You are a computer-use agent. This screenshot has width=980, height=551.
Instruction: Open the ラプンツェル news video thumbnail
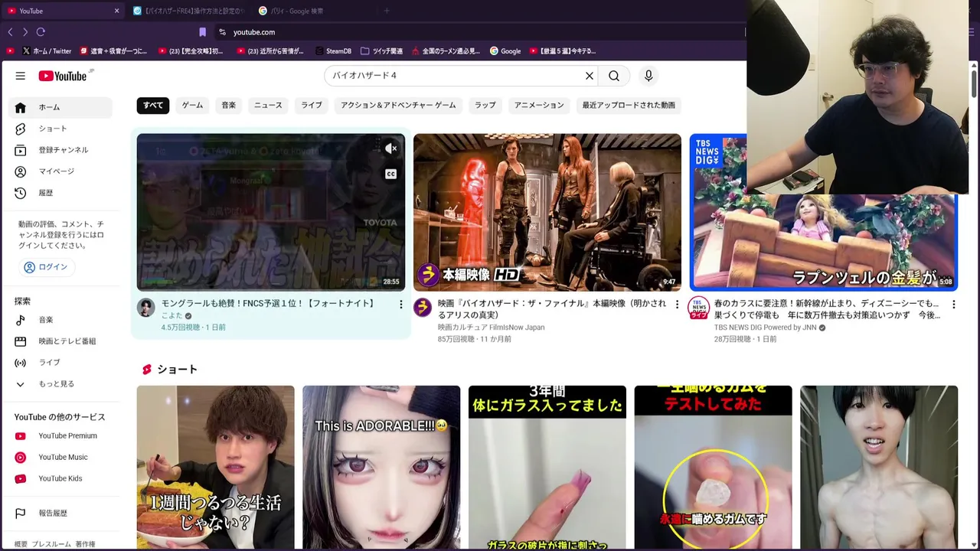(x=824, y=243)
